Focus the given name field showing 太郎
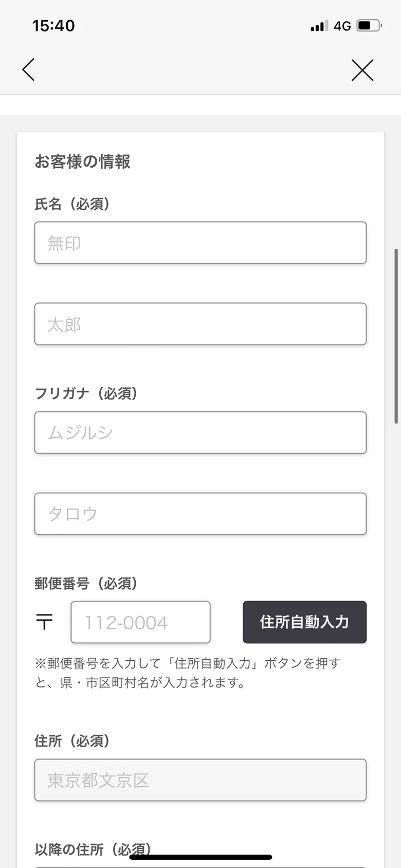The image size is (401, 868). [x=200, y=324]
